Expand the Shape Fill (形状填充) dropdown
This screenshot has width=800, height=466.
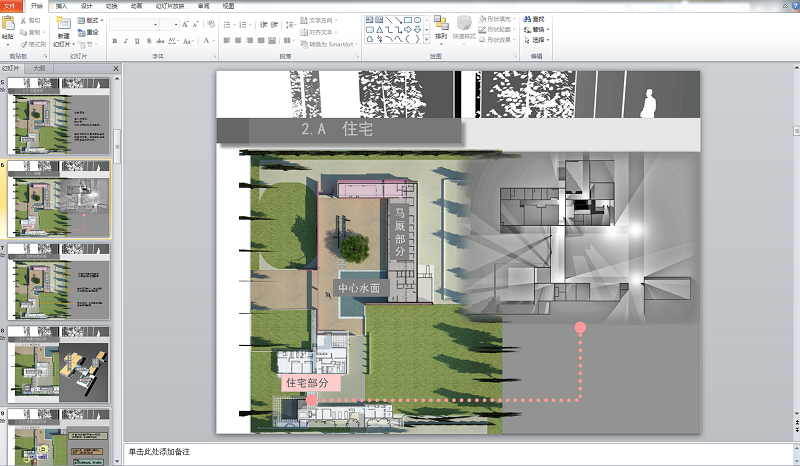coord(512,19)
